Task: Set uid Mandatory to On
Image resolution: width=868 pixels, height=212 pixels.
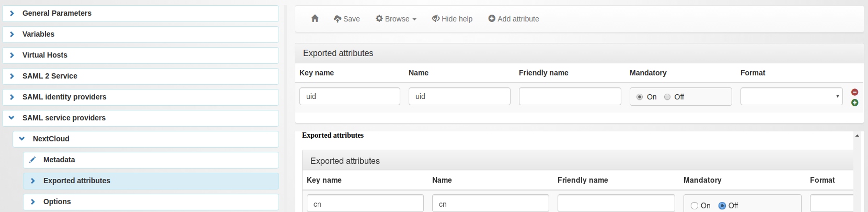Action: [640, 97]
